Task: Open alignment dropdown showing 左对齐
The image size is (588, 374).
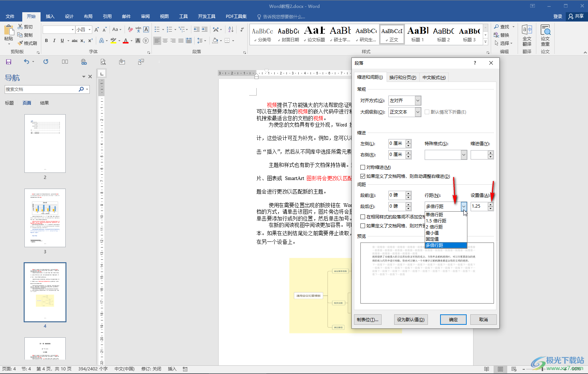Action: click(405, 101)
